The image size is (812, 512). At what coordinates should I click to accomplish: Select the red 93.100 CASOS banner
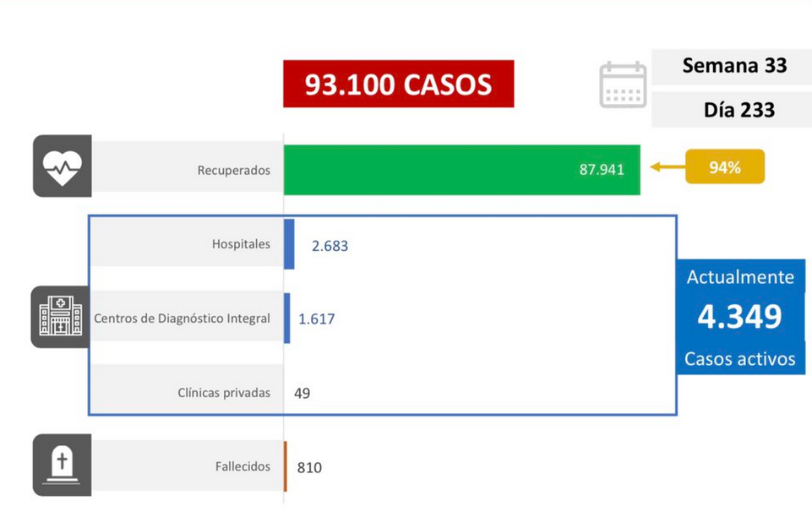point(399,84)
